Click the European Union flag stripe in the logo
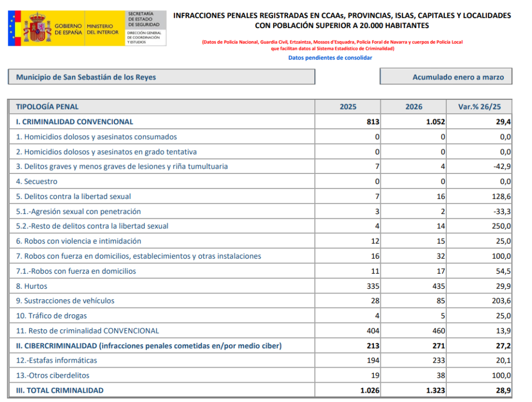 11,28
